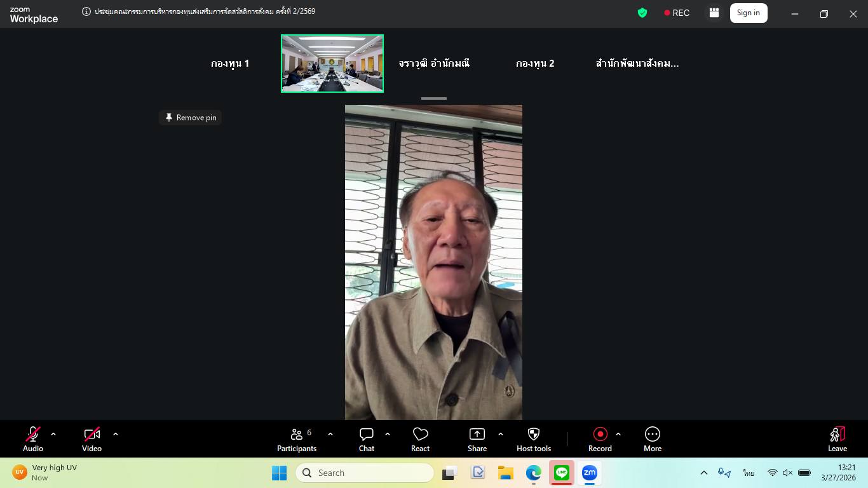
Task: Show meeting info icon beside title
Action: [86, 11]
